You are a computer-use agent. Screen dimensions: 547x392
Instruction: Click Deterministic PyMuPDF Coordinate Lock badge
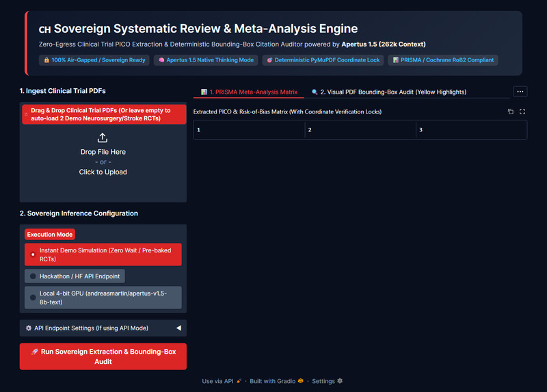click(x=323, y=60)
